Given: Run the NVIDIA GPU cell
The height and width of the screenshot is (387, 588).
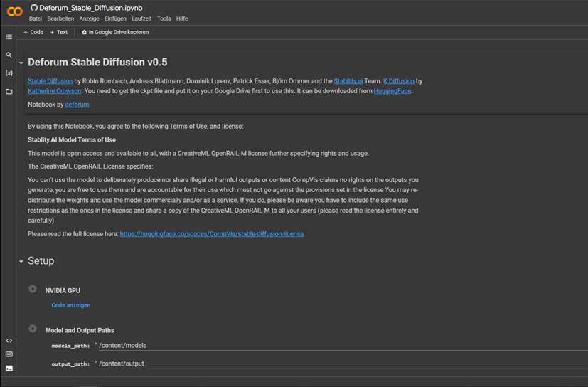Looking at the screenshot, I should (x=33, y=289).
